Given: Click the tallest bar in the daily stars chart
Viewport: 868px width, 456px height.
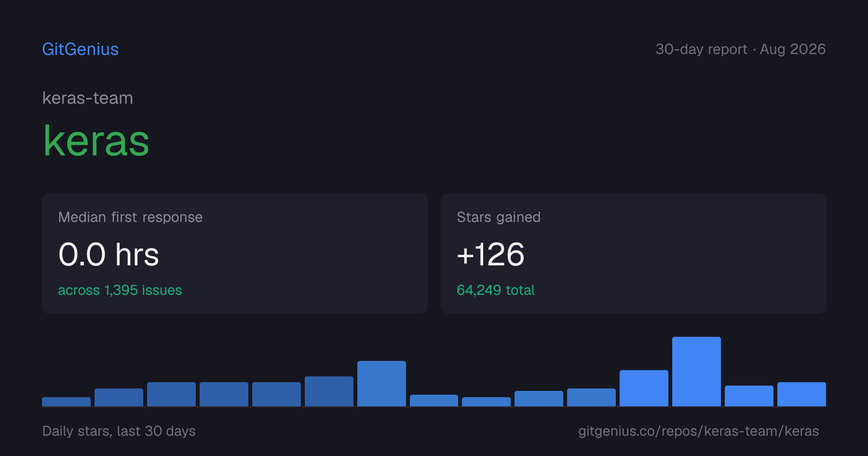Looking at the screenshot, I should click(x=696, y=372).
